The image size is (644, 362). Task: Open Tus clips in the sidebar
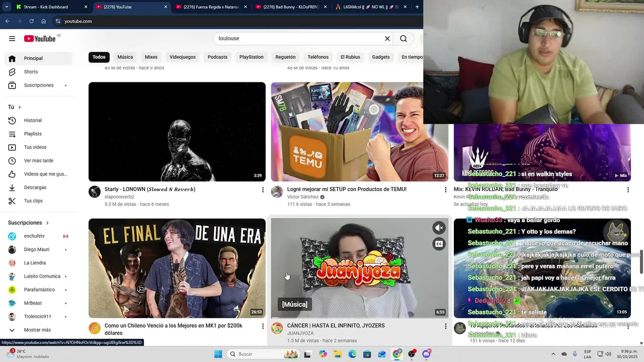[x=38, y=201]
